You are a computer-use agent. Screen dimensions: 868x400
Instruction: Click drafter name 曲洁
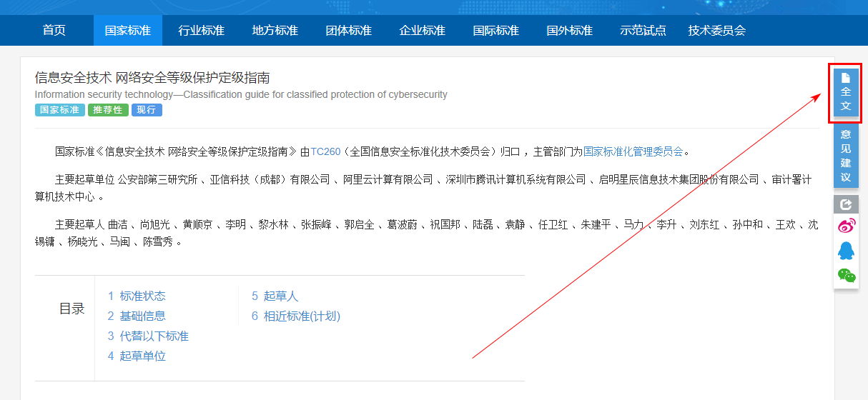117,225
